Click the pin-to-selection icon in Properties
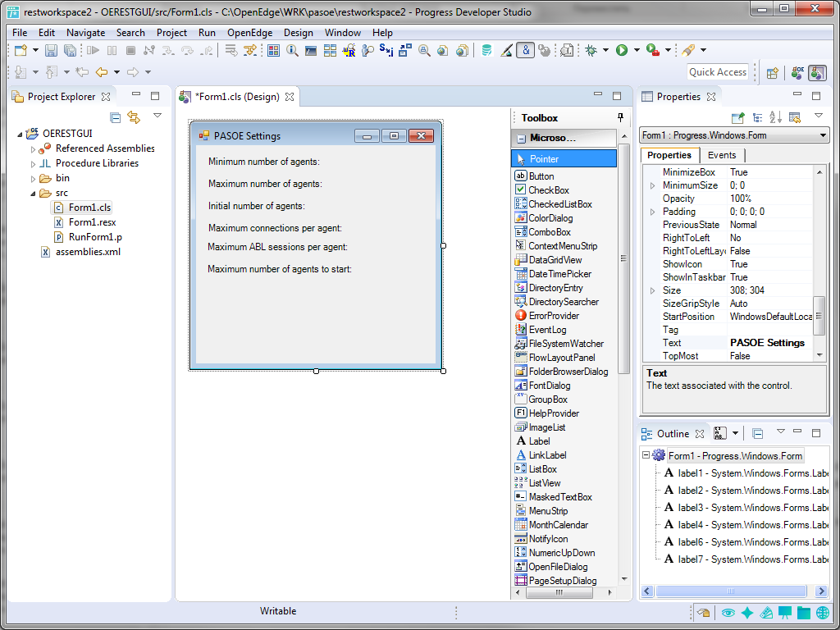840x630 pixels. click(x=738, y=117)
